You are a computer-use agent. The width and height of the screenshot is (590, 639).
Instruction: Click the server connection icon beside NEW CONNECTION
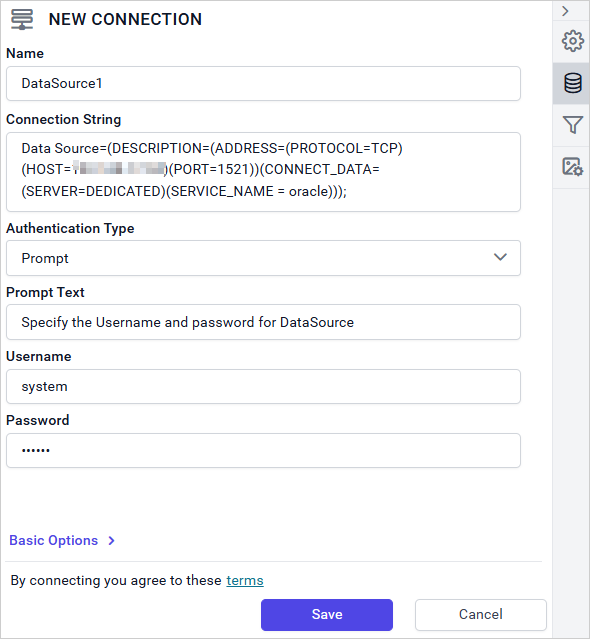(x=22, y=19)
